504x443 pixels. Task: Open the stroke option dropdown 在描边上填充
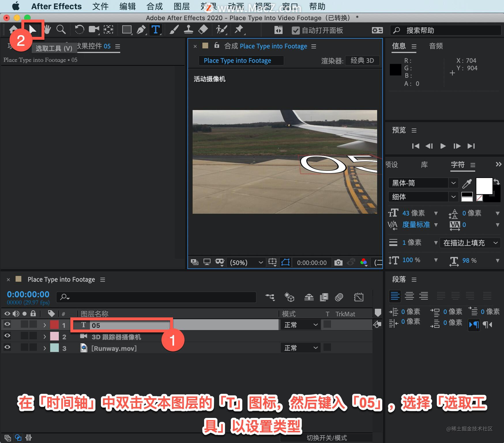(470, 243)
